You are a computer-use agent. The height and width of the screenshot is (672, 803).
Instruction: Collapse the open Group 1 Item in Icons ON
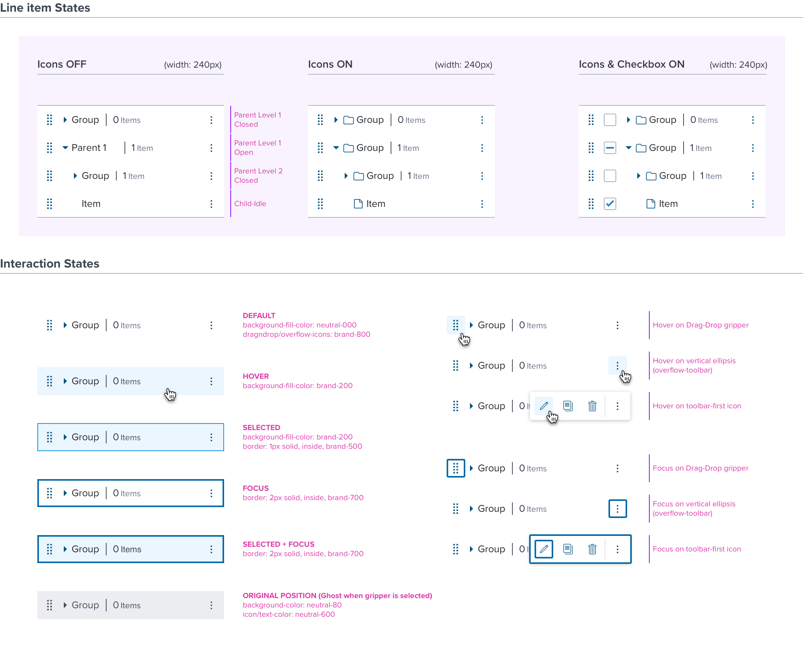click(336, 148)
